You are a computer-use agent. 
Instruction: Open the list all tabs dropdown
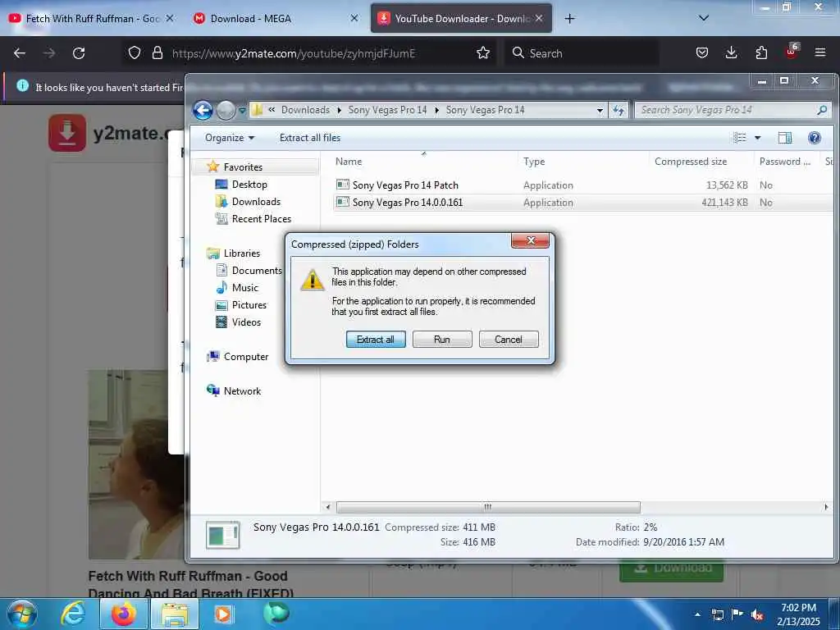704,18
